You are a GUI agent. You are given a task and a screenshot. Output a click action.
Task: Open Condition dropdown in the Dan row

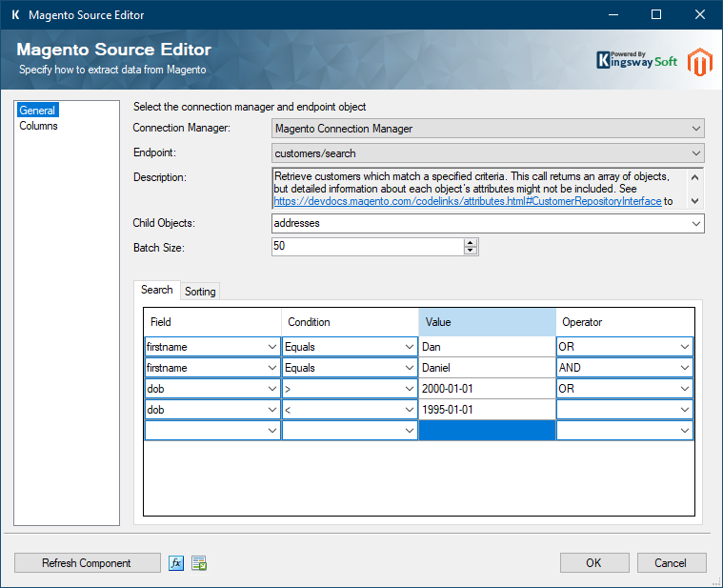pos(409,347)
